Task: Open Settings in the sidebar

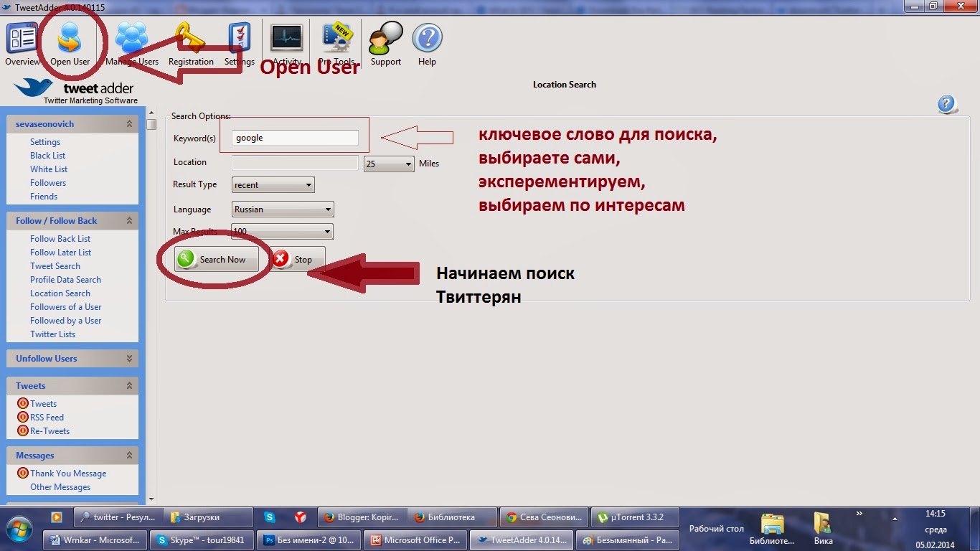Action: 45,142
